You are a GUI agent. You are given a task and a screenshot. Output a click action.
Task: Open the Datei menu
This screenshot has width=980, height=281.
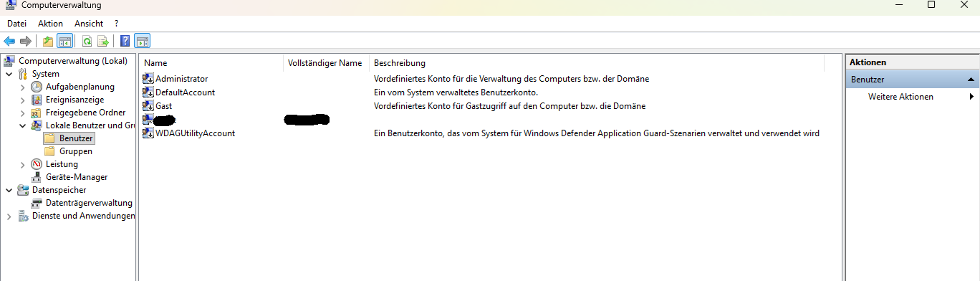(16, 24)
